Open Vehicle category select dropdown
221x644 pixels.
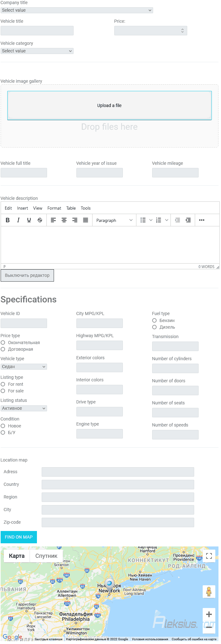[37, 51]
